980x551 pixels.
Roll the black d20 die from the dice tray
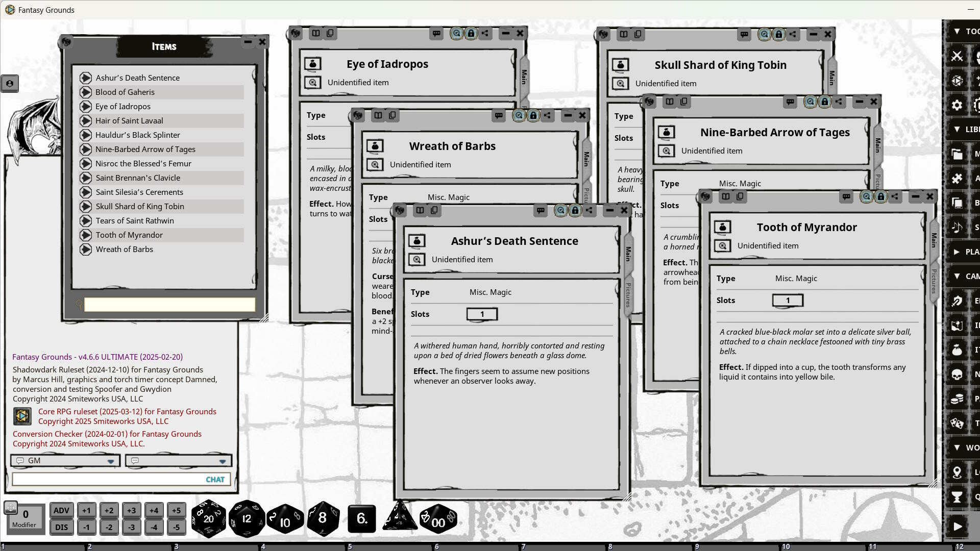(208, 519)
